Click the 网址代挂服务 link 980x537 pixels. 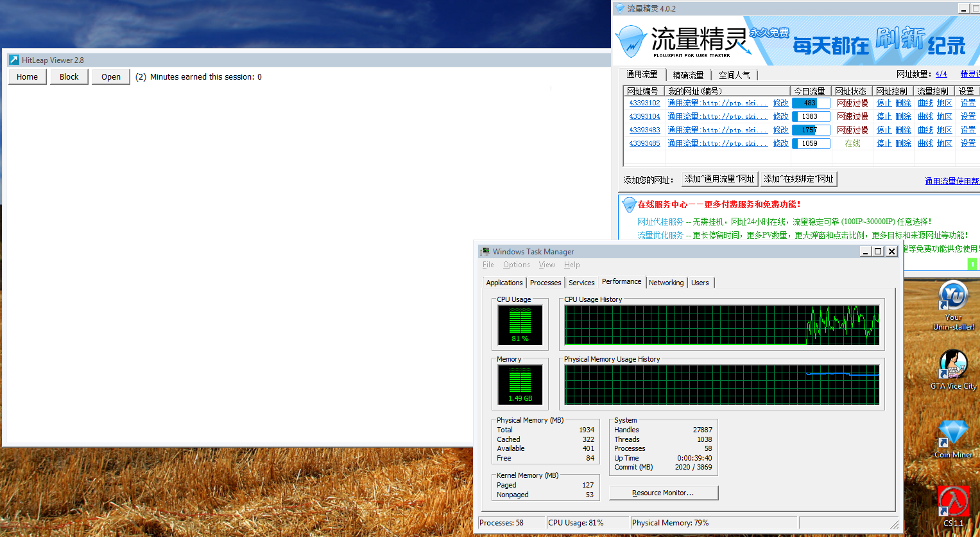pos(660,222)
